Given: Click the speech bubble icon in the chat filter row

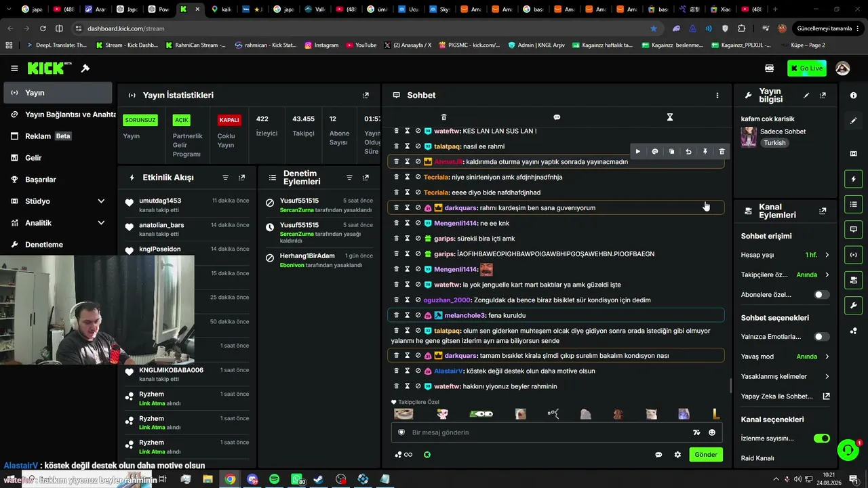Looking at the screenshot, I should point(557,117).
